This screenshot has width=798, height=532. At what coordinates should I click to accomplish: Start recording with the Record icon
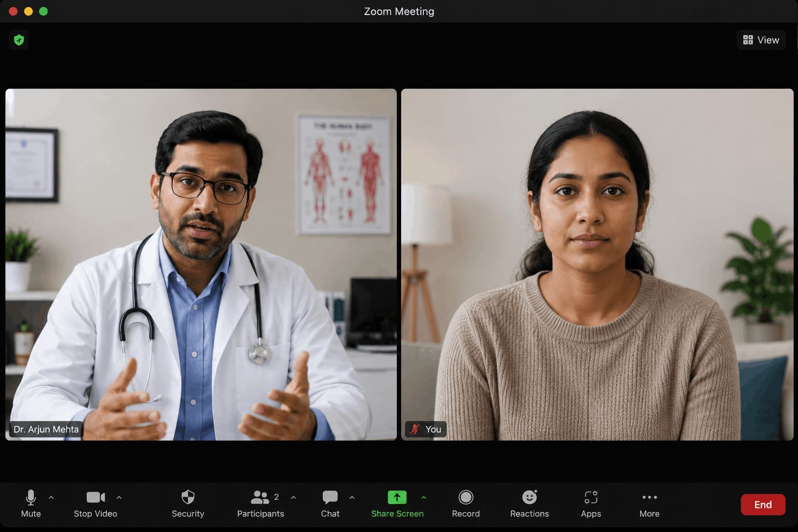[x=466, y=498]
